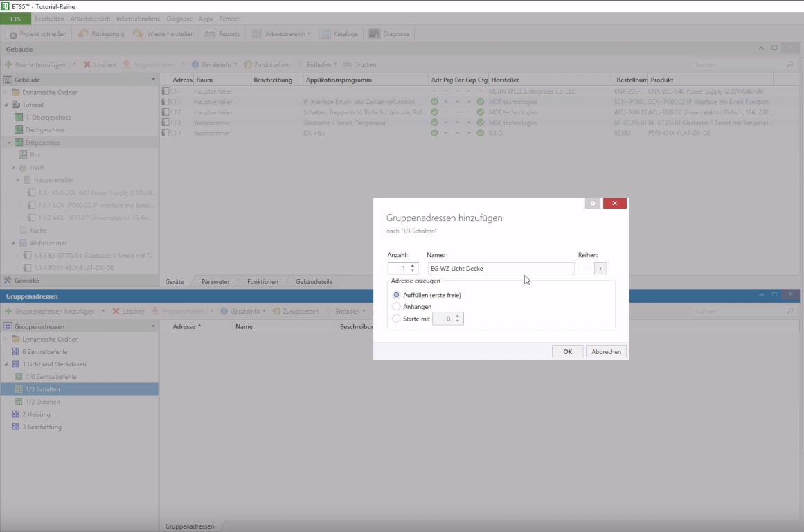This screenshot has height=532, width=804.
Task: Add a row with the Reihen plus button
Action: (x=600, y=268)
